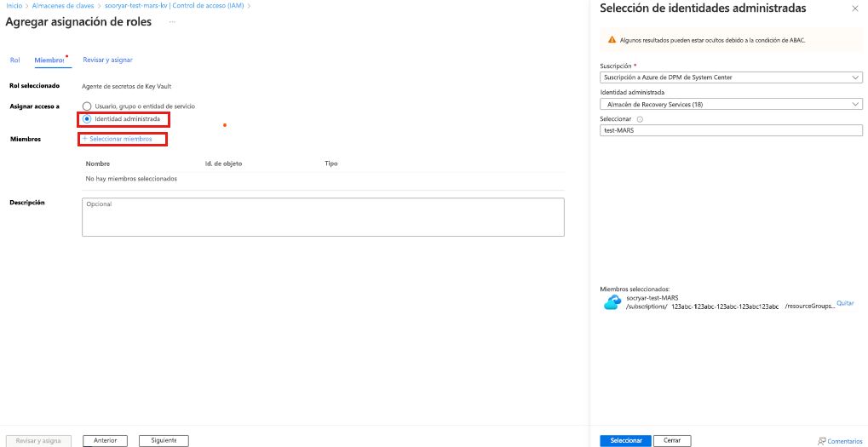Remove selected member with Quitar link
Screen dimensions: 868x447
pos(845,303)
